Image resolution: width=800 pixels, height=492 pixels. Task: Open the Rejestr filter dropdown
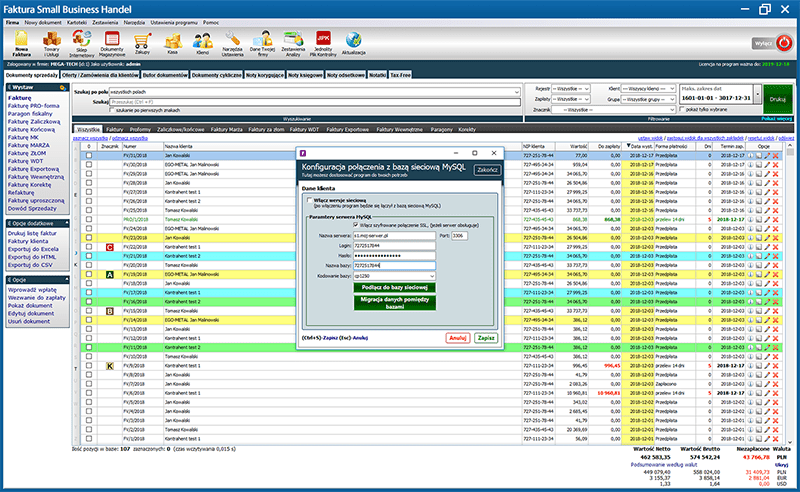[570, 89]
